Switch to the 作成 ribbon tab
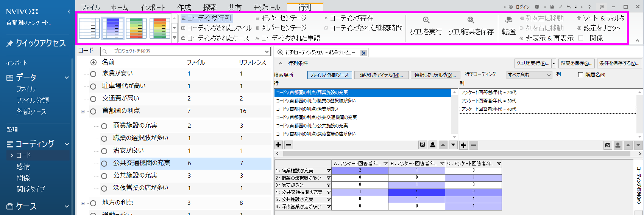The image size is (644, 215). (x=184, y=7)
